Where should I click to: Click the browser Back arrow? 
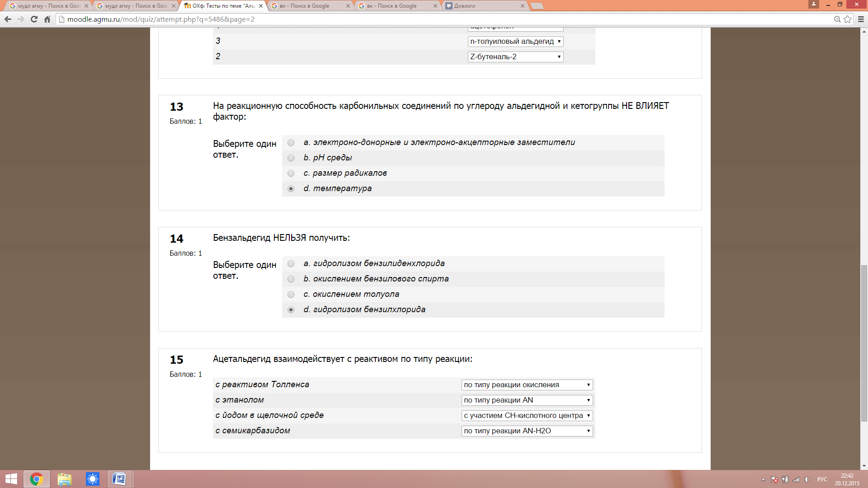[8, 19]
